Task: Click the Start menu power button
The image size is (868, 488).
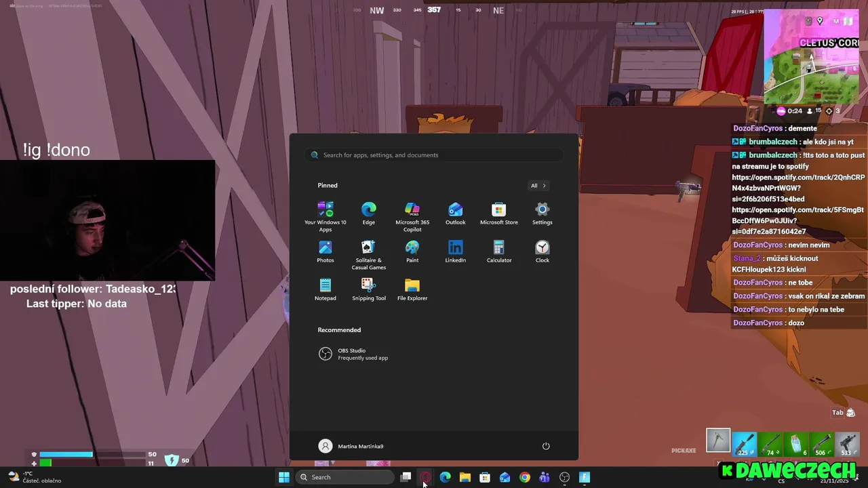Action: pyautogui.click(x=546, y=446)
